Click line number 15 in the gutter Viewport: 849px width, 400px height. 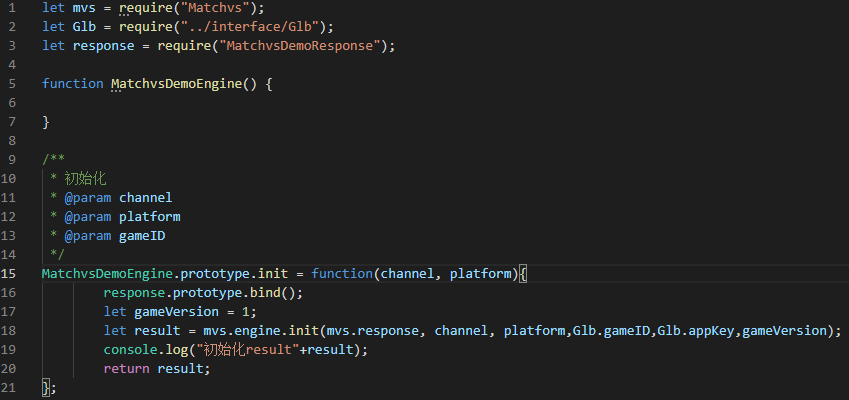coord(9,274)
